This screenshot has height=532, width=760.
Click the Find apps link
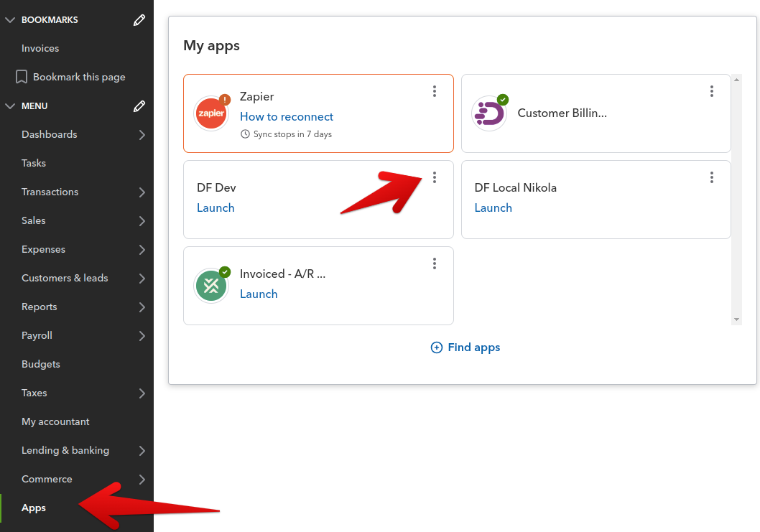473,347
